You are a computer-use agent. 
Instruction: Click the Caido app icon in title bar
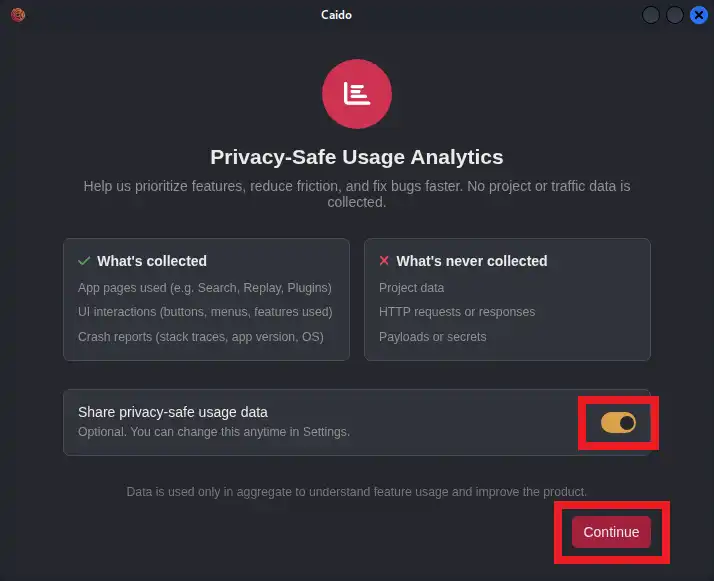pyautogui.click(x=17, y=15)
